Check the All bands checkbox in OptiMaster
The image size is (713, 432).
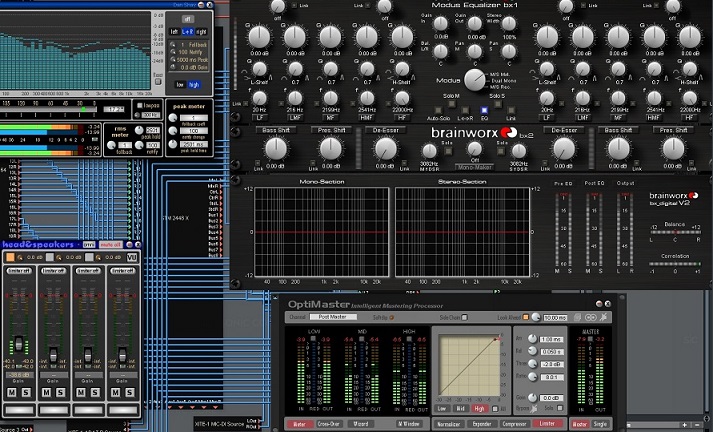495,409
